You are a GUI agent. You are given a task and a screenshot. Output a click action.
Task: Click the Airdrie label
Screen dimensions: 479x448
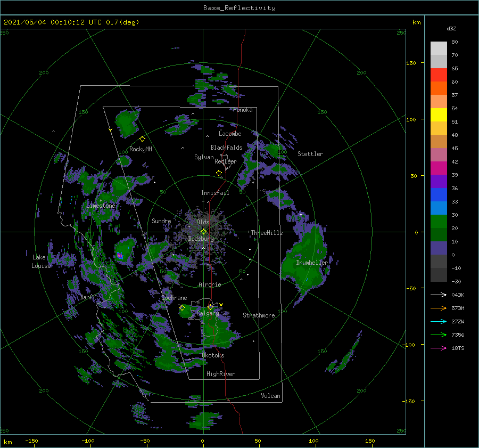(x=210, y=284)
